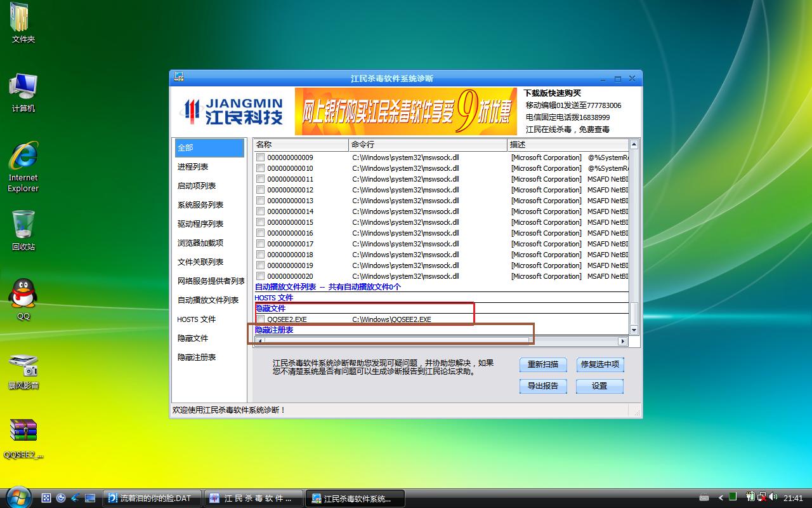
Task: Mark the checkbox next to 000000000019
Action: 261,265
